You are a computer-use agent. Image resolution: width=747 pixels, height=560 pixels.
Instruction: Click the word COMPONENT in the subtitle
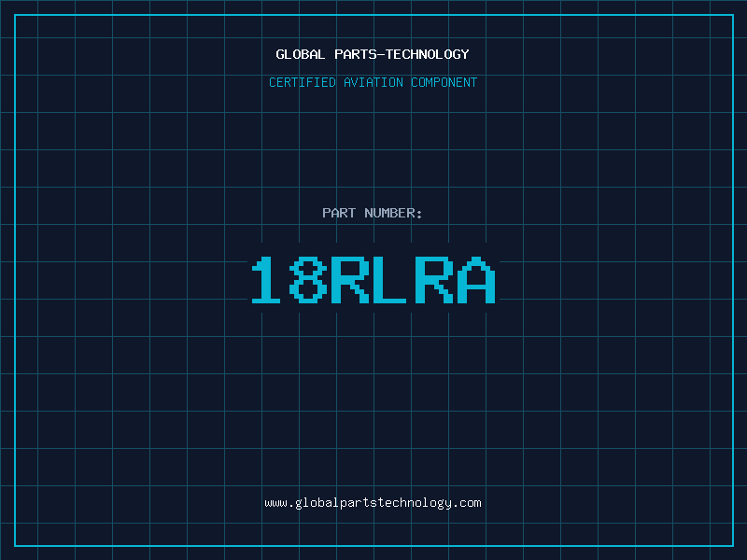(444, 82)
